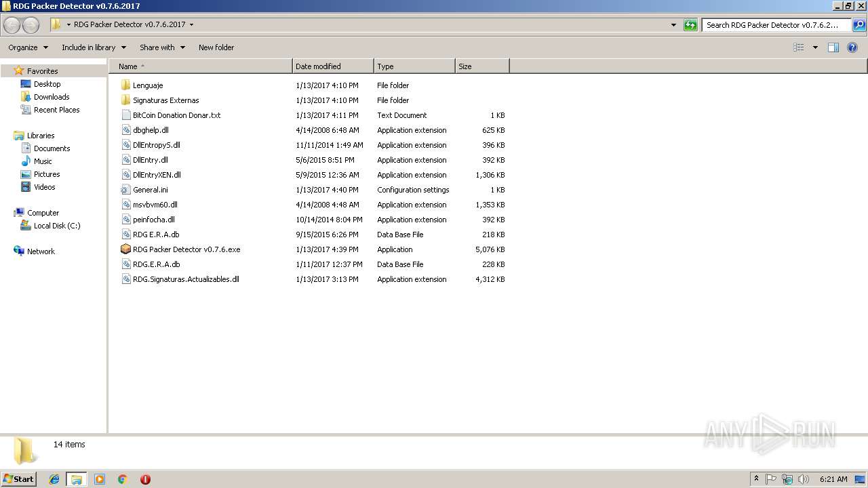Viewport: 868px width, 488px height.
Task: Launch Google Chrome from the taskbar
Action: (123, 479)
